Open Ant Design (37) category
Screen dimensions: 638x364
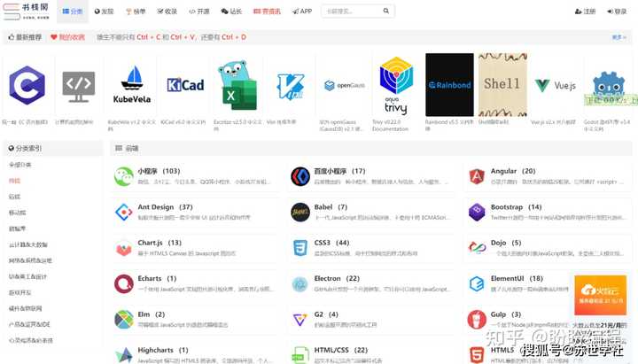pyautogui.click(x=165, y=207)
